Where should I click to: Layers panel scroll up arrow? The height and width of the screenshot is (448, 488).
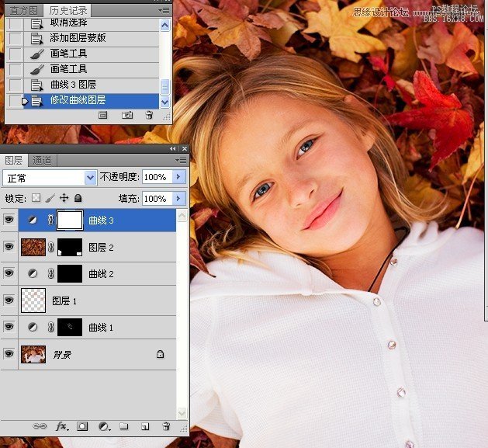pyautogui.click(x=182, y=215)
